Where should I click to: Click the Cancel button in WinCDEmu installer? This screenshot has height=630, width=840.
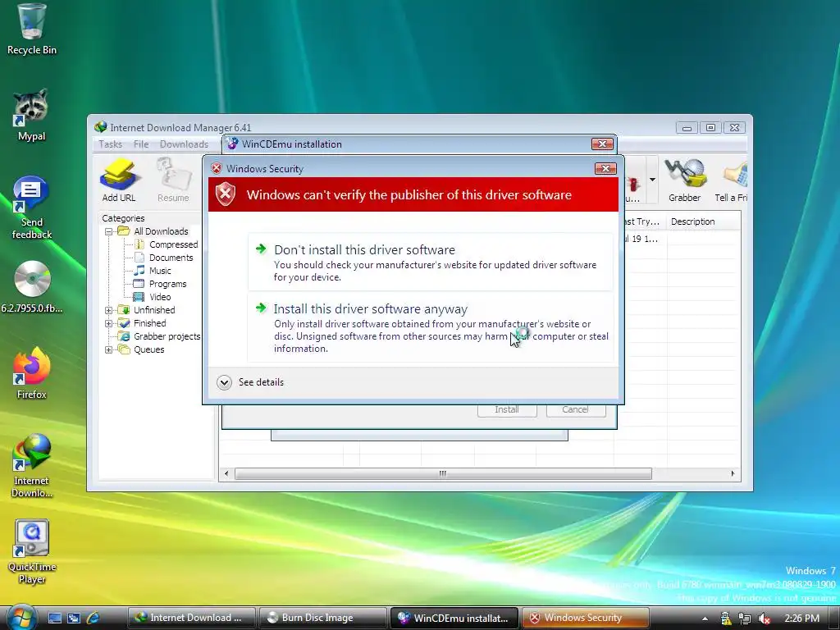[x=575, y=409]
